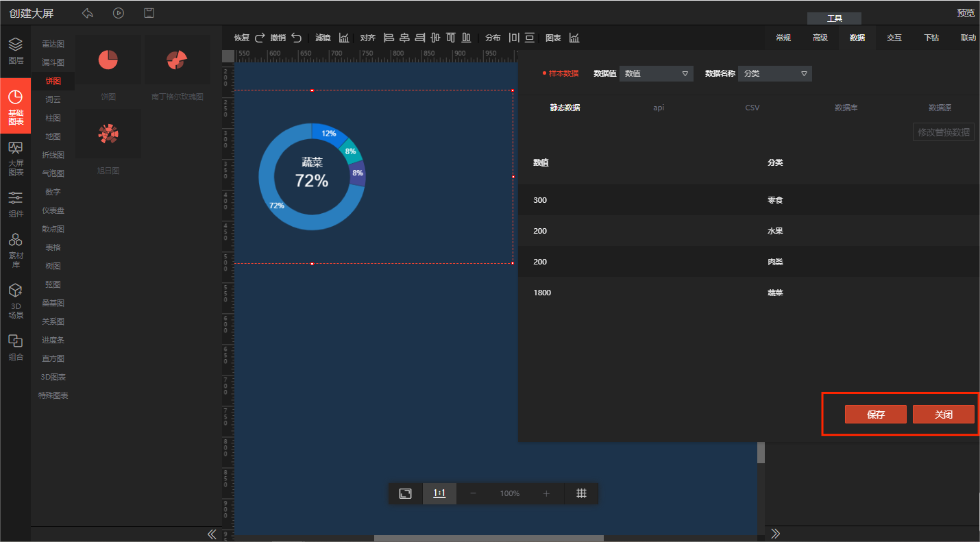Open the 数据名称 分类 dropdown
The image size is (980, 542).
774,73
